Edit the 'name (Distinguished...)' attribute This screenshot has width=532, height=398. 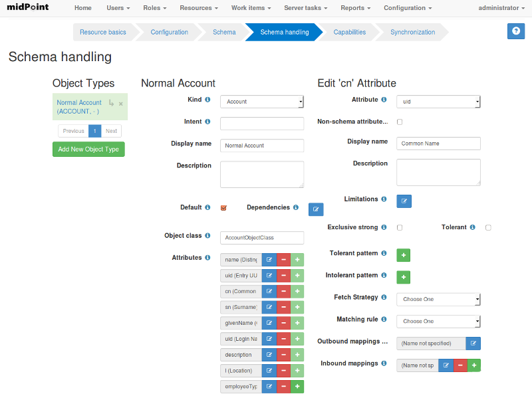269,260
